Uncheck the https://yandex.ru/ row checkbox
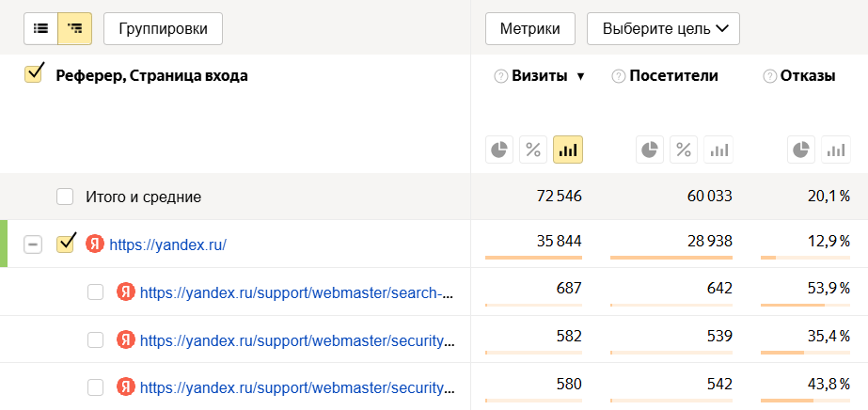This screenshot has width=868, height=410. [x=65, y=244]
